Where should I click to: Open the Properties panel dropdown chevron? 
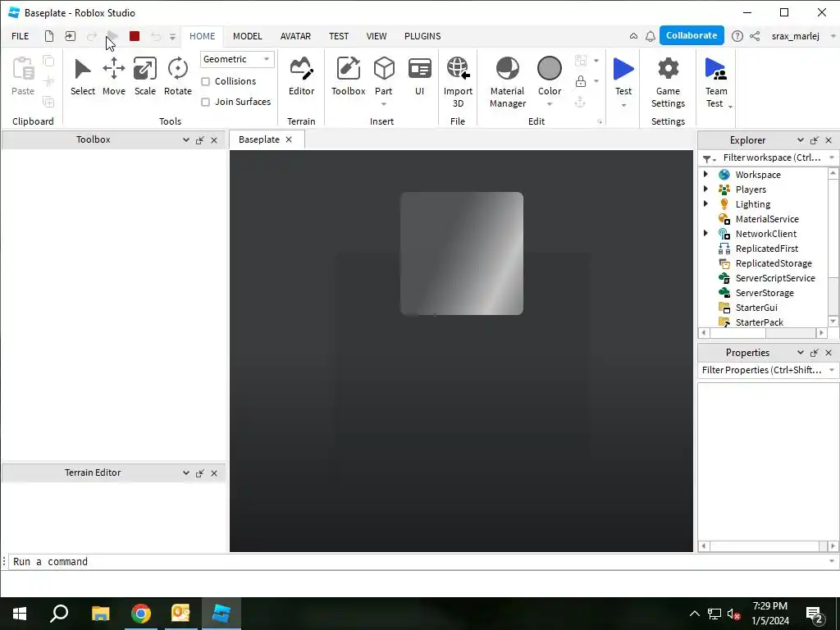click(801, 353)
